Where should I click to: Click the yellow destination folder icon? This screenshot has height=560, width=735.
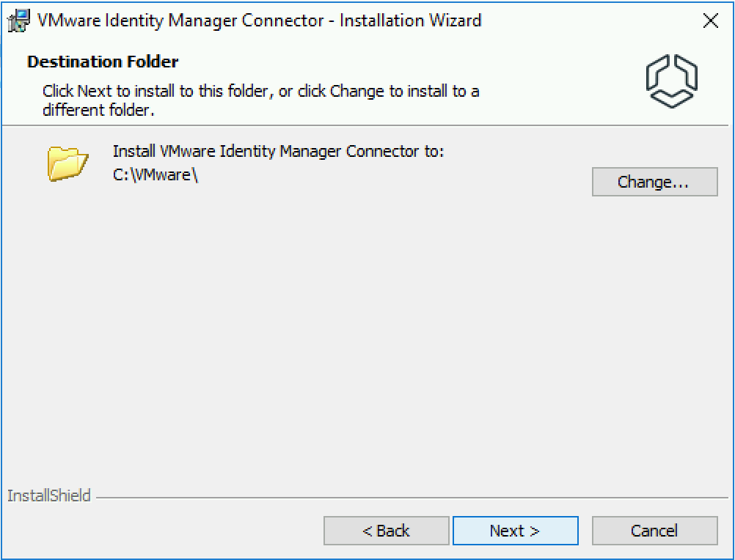coord(67,163)
